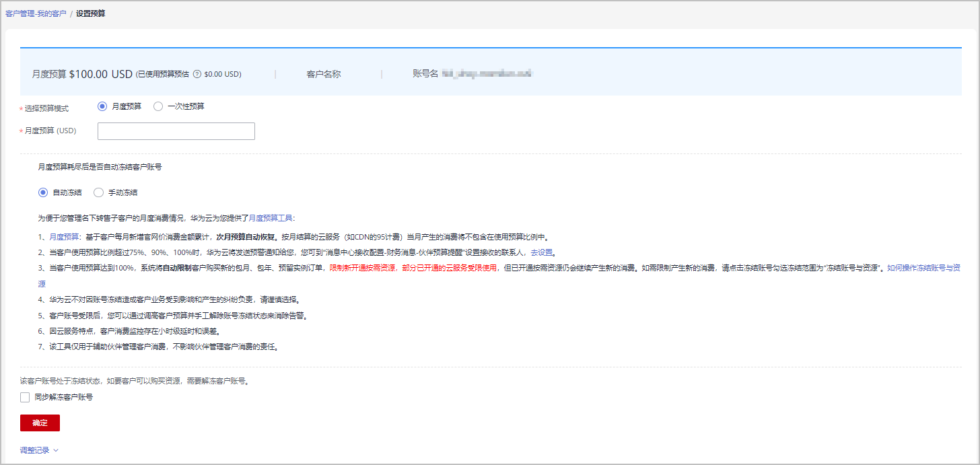Expand the 调整记录 section
Viewport: 980px width, 465px height.
coord(35,450)
